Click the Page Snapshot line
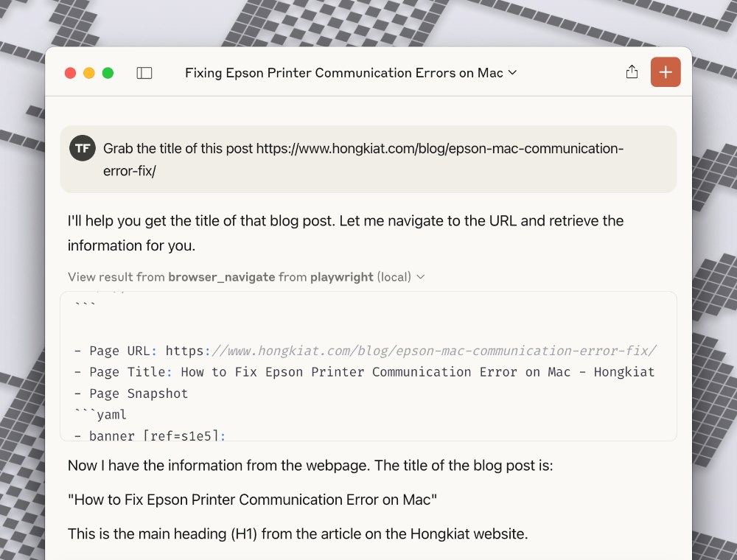This screenshot has width=737, height=560. tap(131, 393)
